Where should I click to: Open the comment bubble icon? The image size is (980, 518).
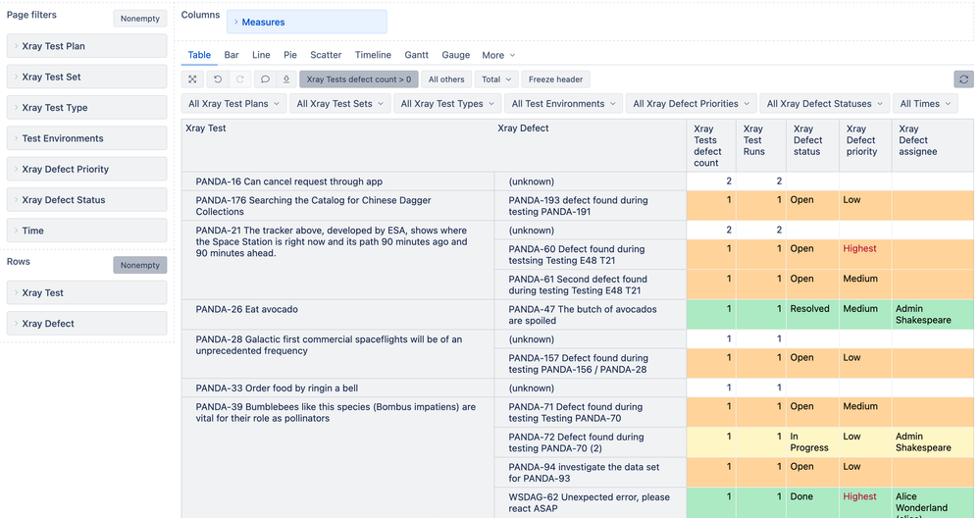pos(265,79)
